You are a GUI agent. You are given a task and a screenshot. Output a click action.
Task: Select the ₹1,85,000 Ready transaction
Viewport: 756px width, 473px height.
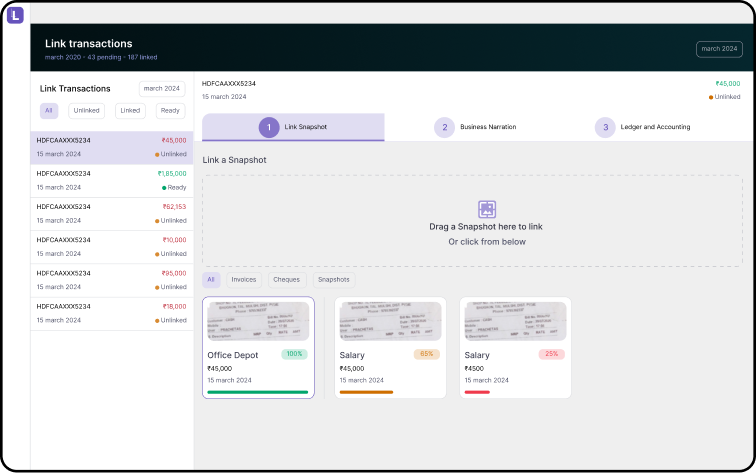(x=112, y=181)
